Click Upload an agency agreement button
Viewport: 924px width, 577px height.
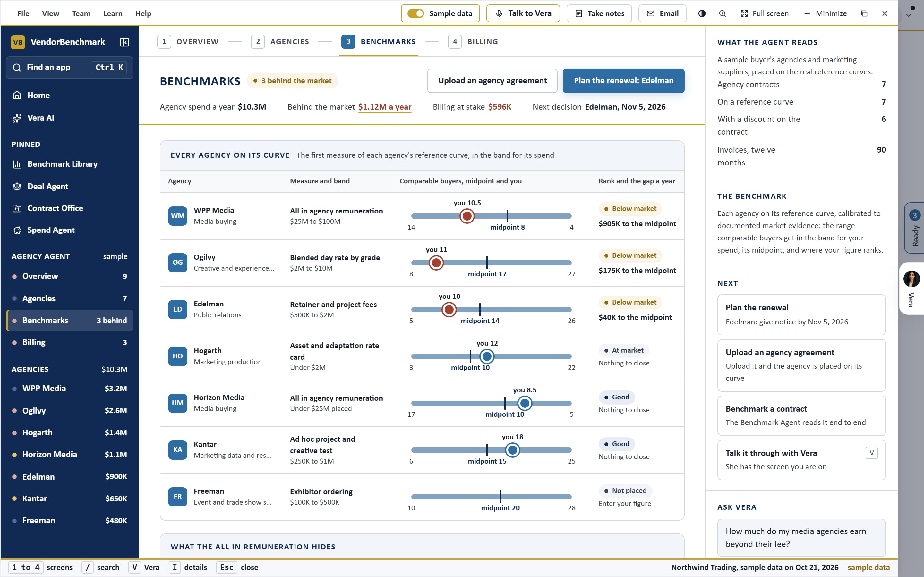[x=492, y=80]
